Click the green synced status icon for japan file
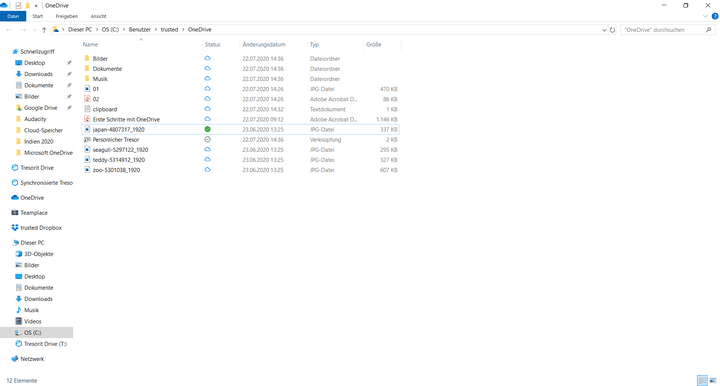The image size is (720, 386). coord(208,129)
